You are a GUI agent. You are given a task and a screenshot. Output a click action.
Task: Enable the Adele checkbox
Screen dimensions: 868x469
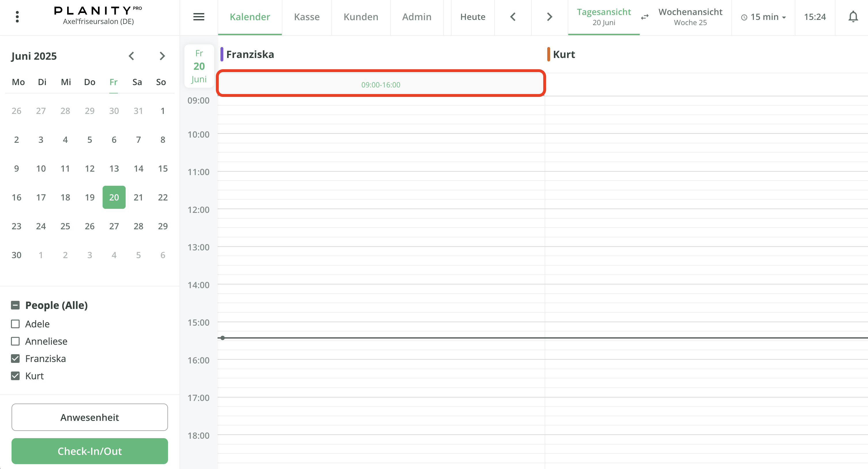point(16,324)
